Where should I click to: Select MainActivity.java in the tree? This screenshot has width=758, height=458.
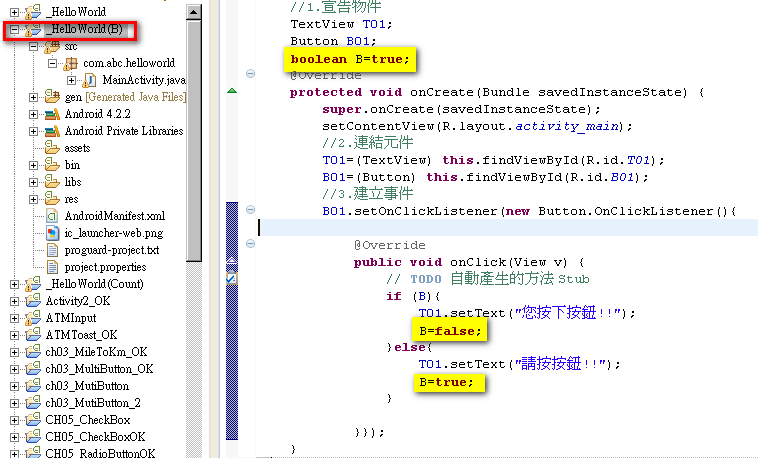point(144,80)
